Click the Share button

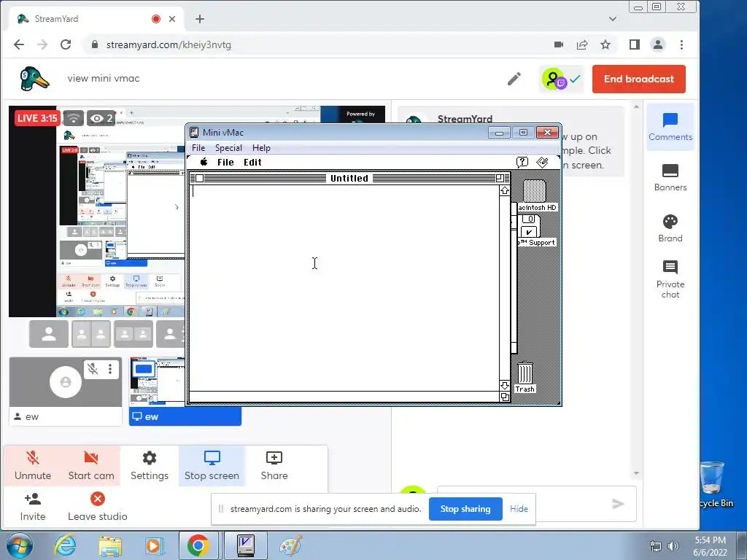[x=274, y=466]
